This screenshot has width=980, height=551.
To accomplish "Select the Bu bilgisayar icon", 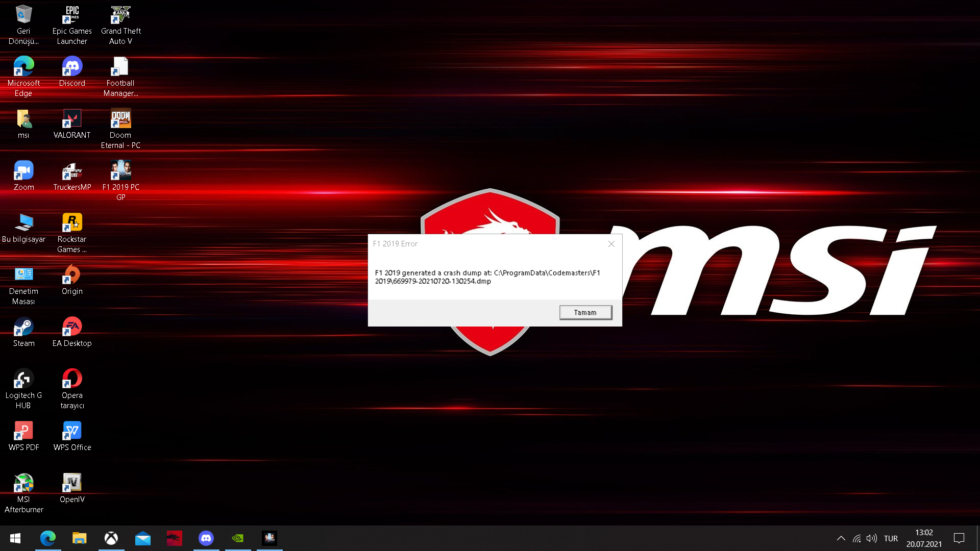I will coord(23,228).
